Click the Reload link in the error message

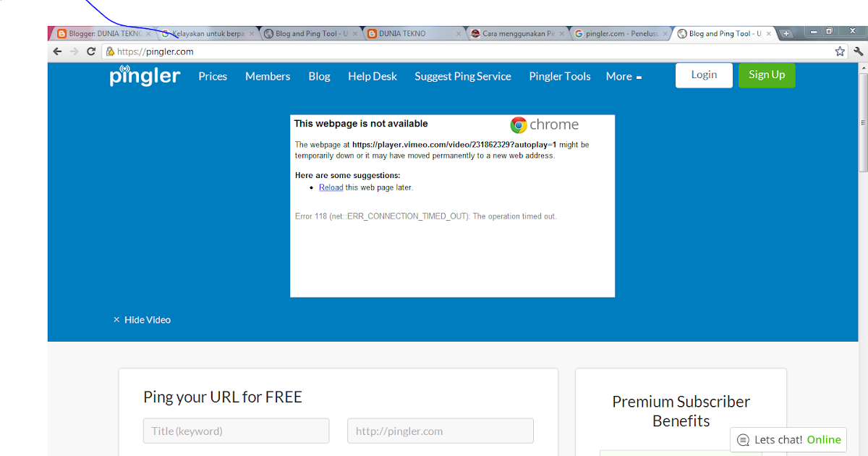pyautogui.click(x=331, y=187)
